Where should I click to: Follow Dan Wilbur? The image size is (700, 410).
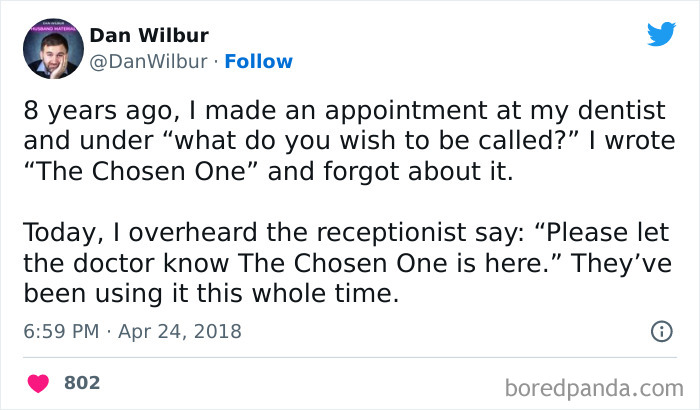[259, 62]
